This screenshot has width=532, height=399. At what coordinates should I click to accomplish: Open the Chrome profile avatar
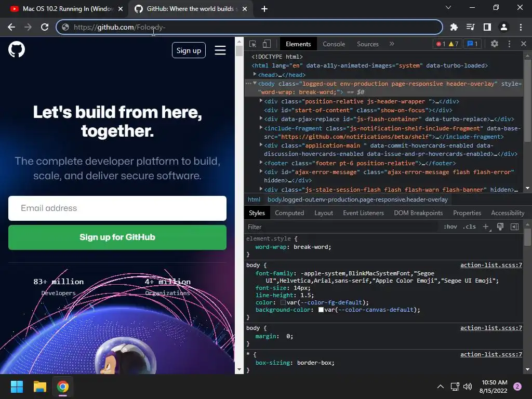[x=504, y=27]
